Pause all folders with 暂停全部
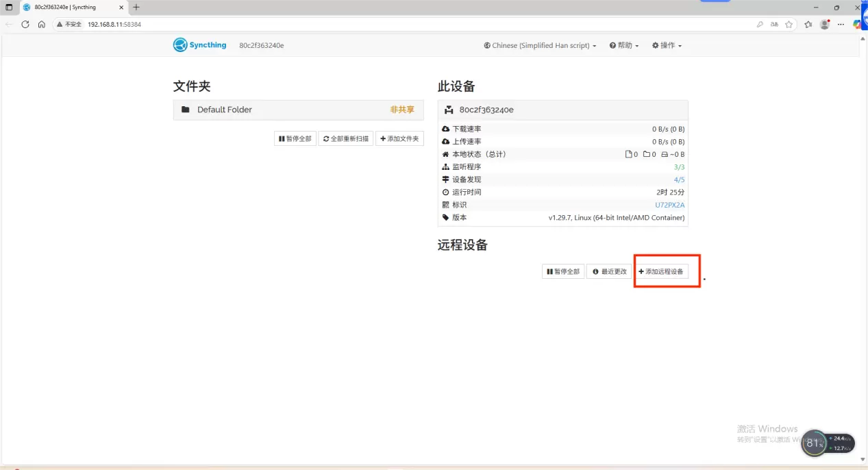868x470 pixels. [295, 138]
